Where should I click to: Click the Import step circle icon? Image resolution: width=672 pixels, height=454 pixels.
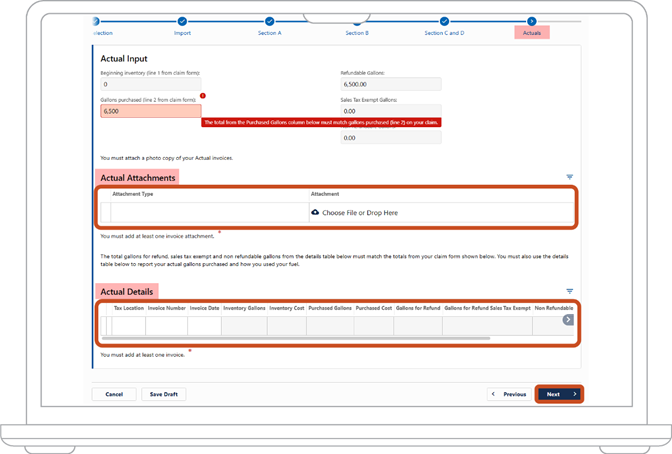click(x=182, y=21)
